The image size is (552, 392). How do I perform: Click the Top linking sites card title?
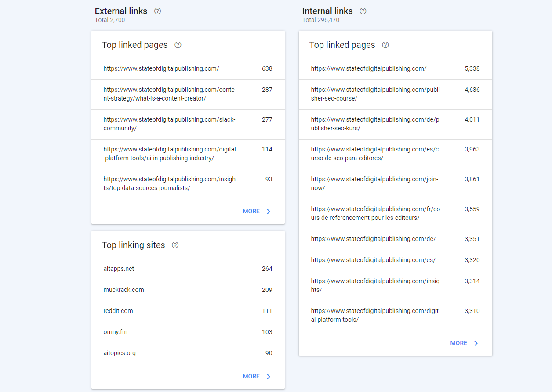point(134,245)
